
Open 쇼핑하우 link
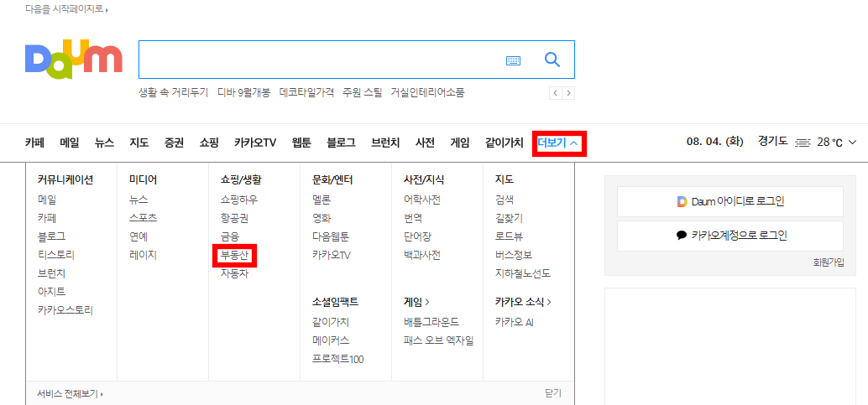(x=239, y=200)
